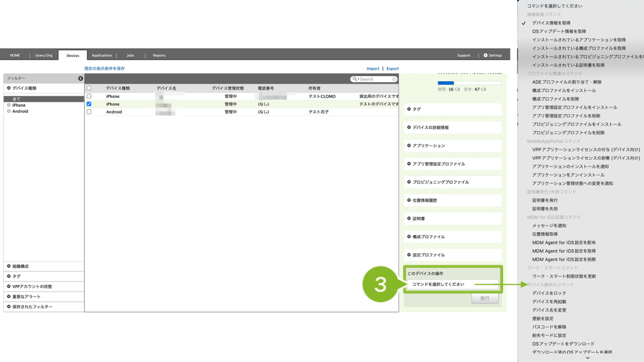Select デバイスをロック from command menu
Viewport: 644px width, 362px height.
tap(549, 293)
